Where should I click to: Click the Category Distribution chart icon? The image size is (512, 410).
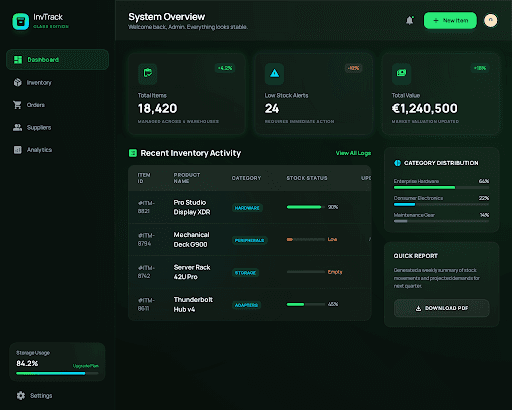(397, 163)
